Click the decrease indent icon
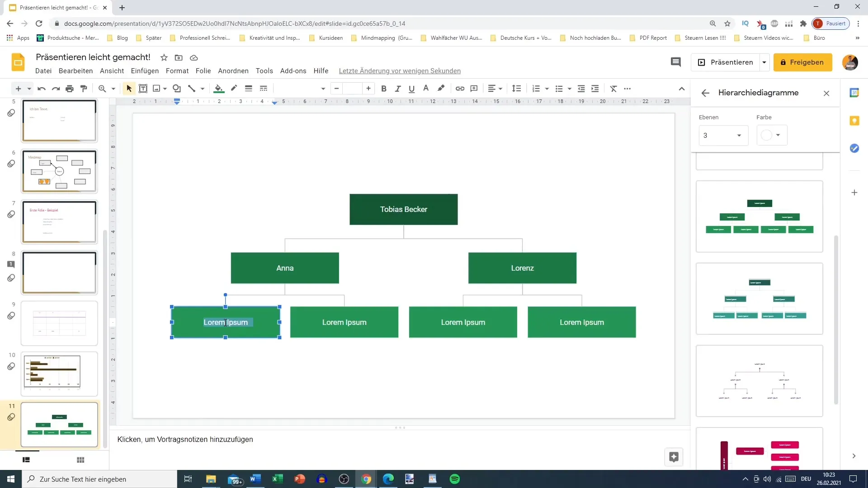This screenshot has height=488, width=868. pyautogui.click(x=581, y=89)
